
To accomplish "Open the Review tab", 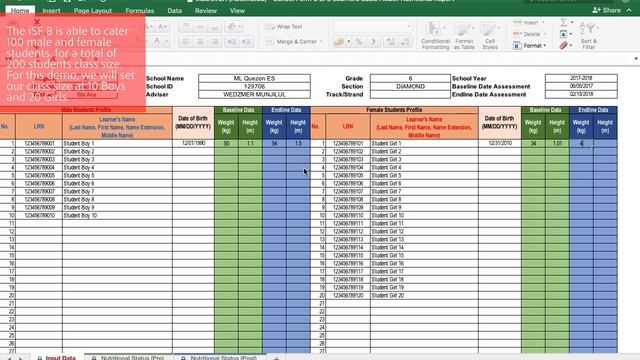I will pos(206,11).
